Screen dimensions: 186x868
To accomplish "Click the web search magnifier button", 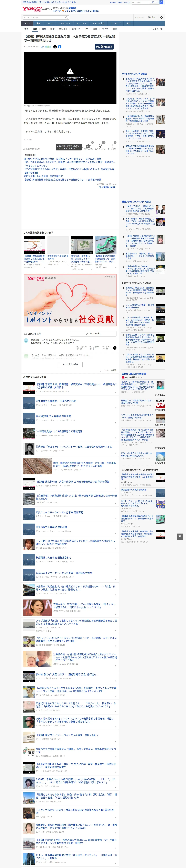I will [x=161, y=2].
